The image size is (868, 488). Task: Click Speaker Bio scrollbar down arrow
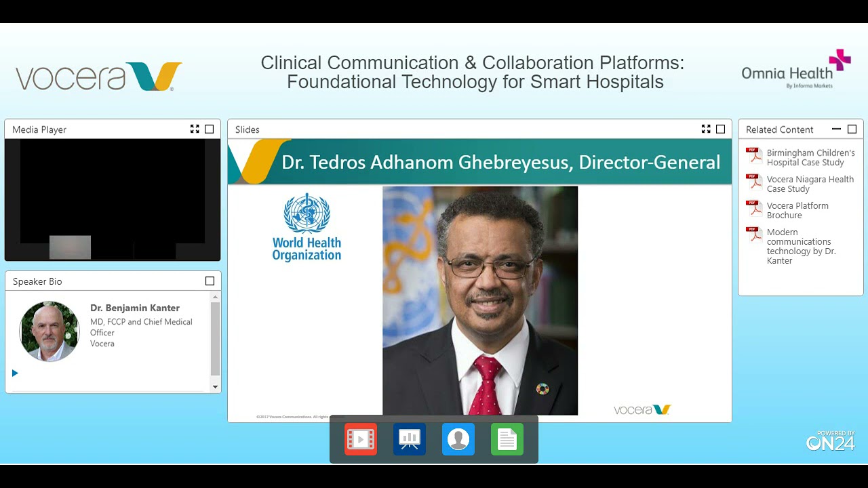point(216,387)
